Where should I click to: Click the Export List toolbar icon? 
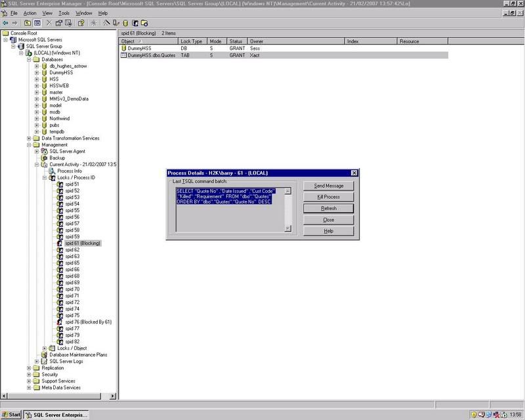(68, 23)
